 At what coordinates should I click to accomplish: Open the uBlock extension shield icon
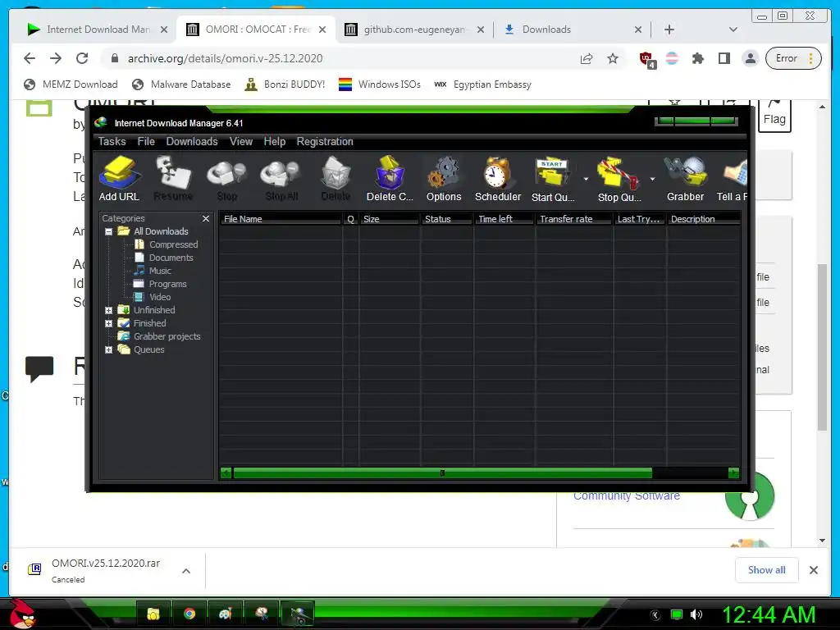647,59
